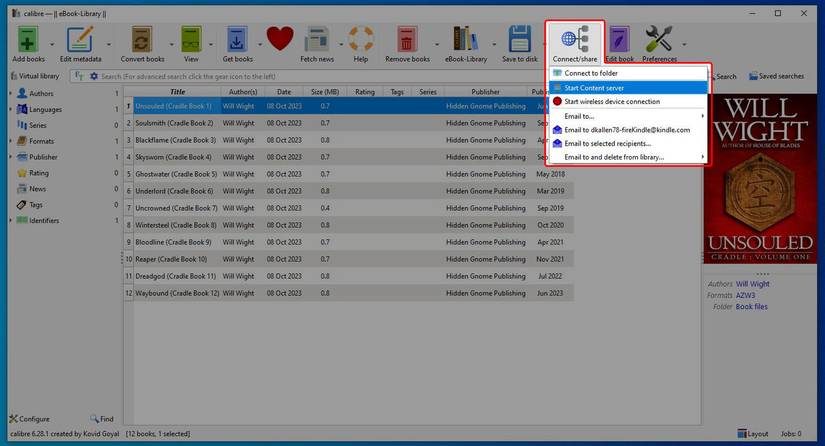Select Rating in the tag browser
The image size is (825, 446).
tap(38, 173)
